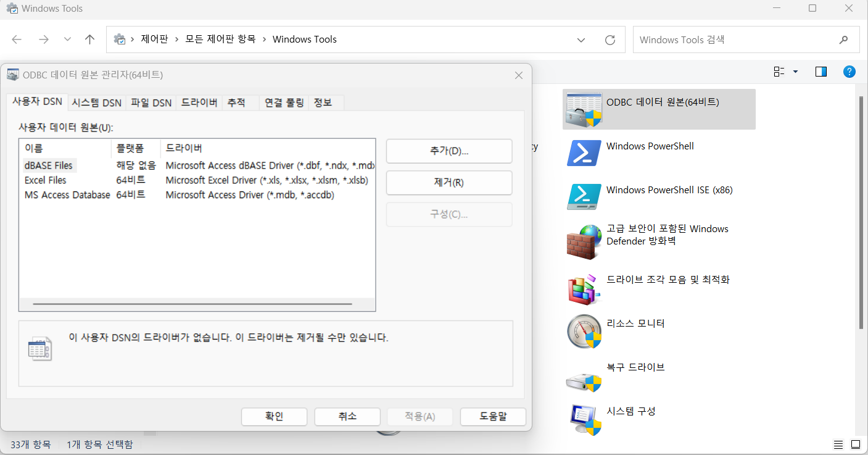This screenshot has width=868, height=455.
Task: Expand the address bar history dropdown
Action: (x=581, y=40)
